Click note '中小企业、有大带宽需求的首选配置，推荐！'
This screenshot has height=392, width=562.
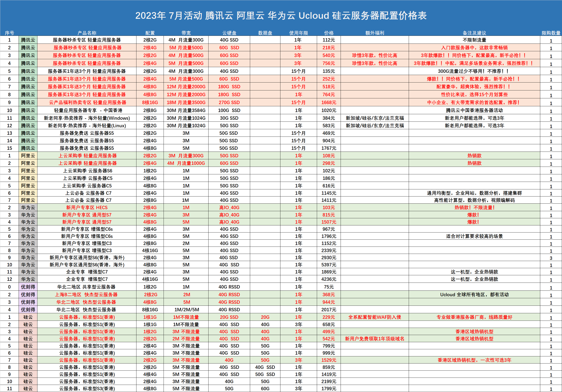point(474,103)
